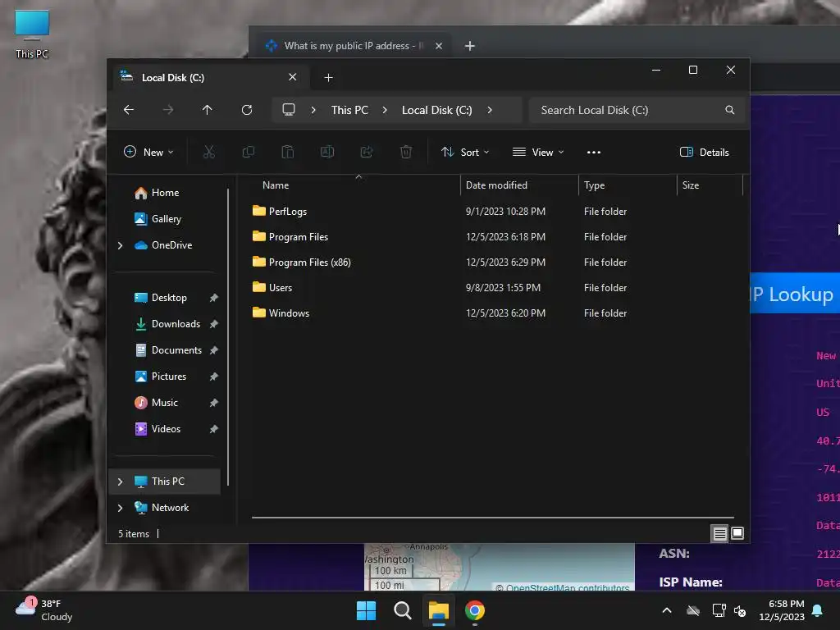
Task: Close Chrome's public IP address tab
Action: click(439, 46)
